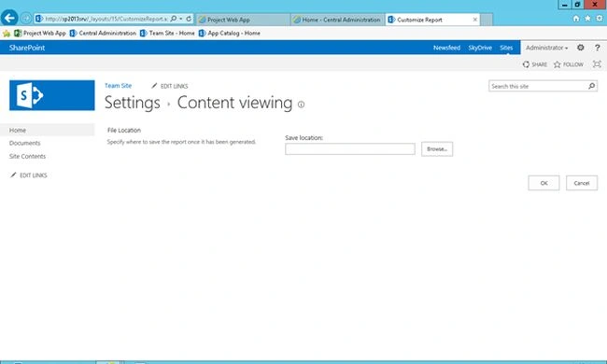This screenshot has width=607, height=364.
Task: Click the File Location section label
Action: [124, 131]
